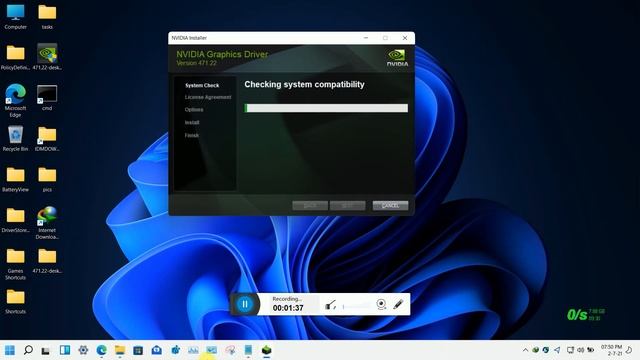
Task: Close the NVIDIA Installer window
Action: point(405,38)
